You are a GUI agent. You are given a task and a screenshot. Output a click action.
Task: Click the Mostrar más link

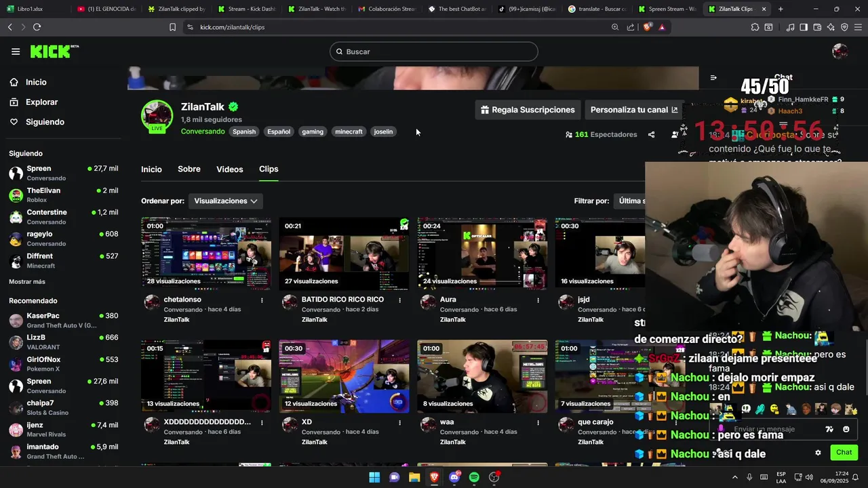27,281
